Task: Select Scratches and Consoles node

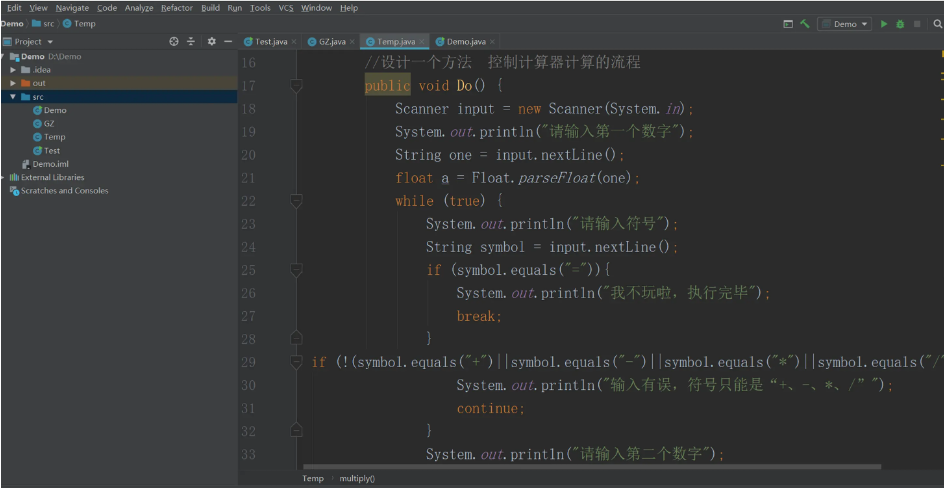Action: click(59, 191)
